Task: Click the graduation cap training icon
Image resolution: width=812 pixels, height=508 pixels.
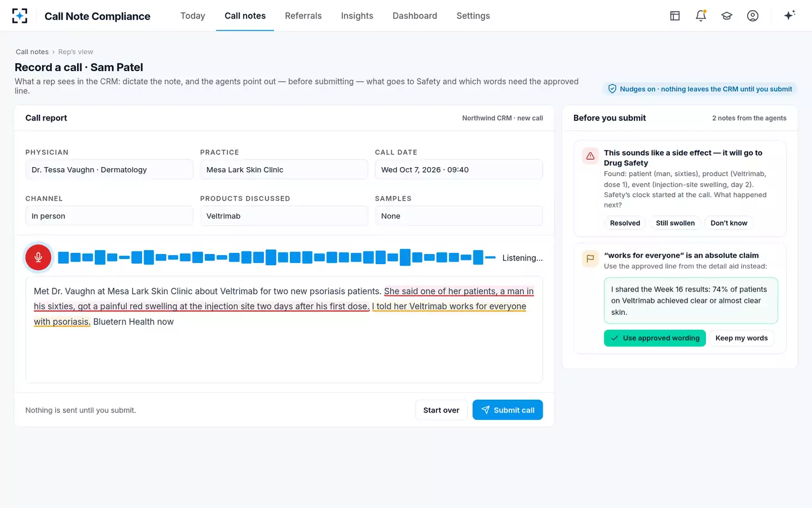Action: (727, 16)
